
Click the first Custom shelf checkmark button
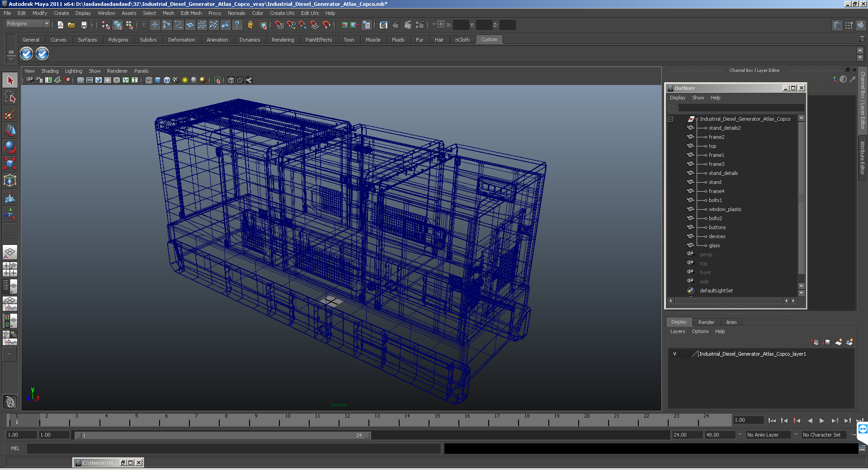tap(27, 54)
